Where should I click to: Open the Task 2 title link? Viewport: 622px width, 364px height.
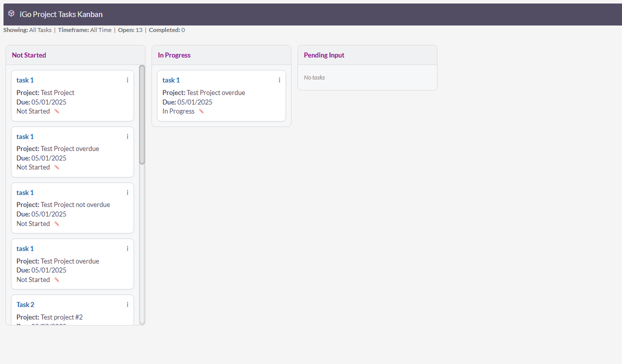click(x=25, y=304)
